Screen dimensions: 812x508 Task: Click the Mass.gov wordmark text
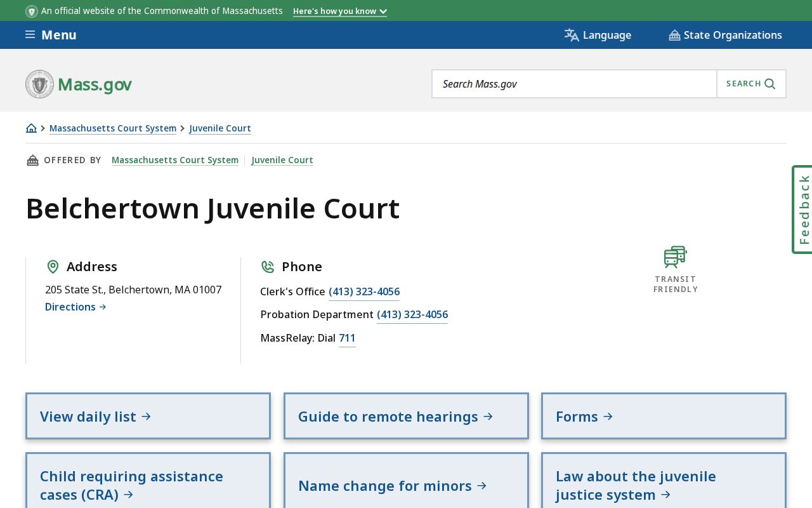pos(95,84)
